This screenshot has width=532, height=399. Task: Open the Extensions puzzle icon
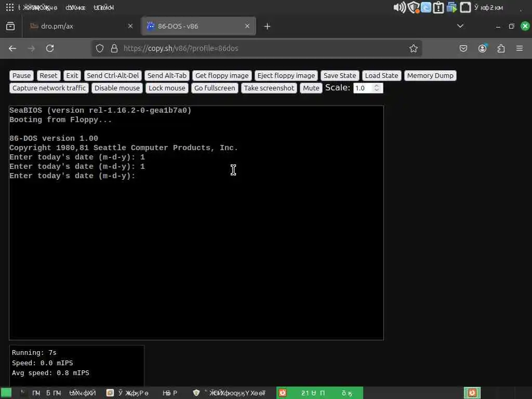[501, 48]
